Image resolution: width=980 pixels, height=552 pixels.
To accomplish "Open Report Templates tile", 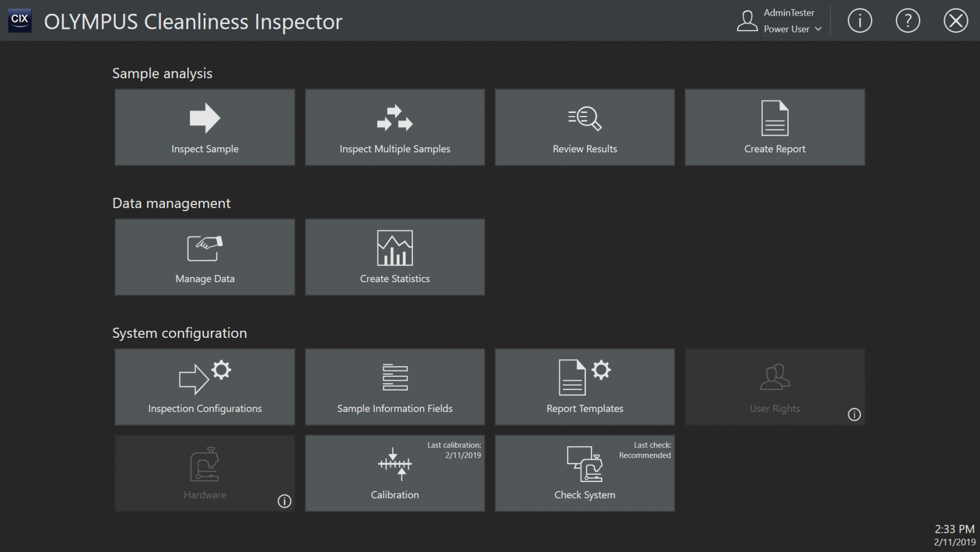I will [x=584, y=387].
